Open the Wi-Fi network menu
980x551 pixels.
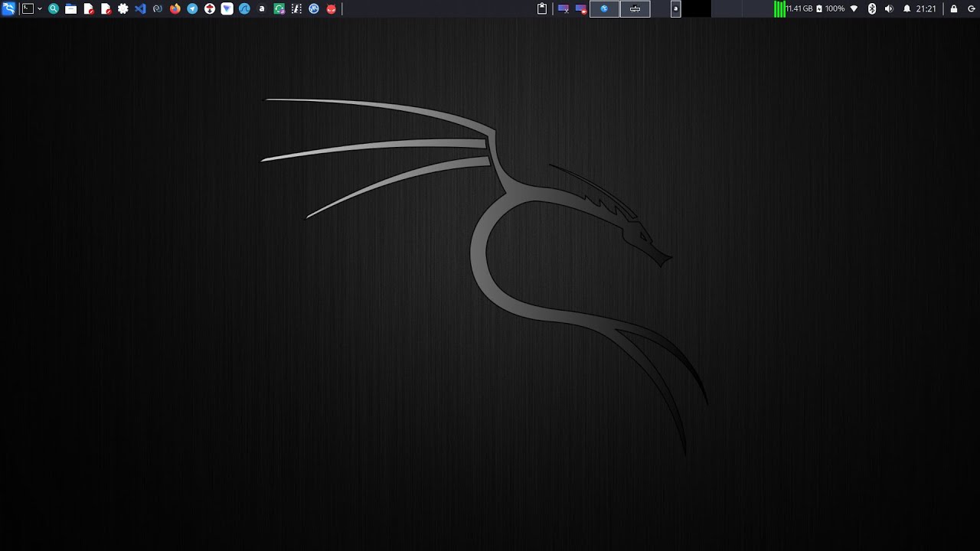pyautogui.click(x=854, y=8)
